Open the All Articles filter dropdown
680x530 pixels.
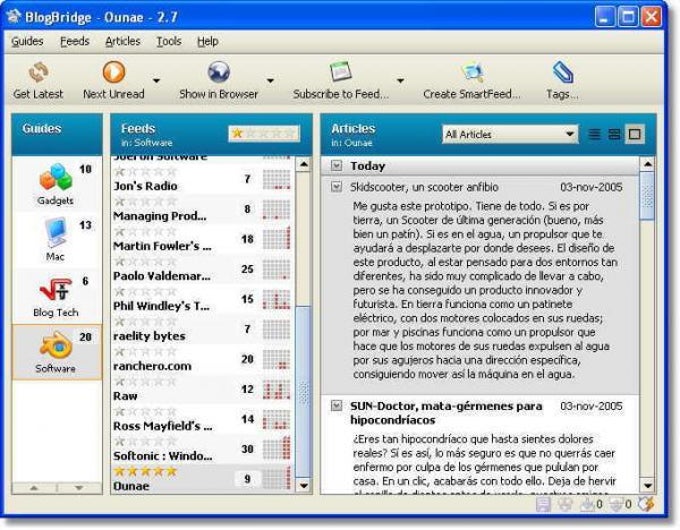510,134
